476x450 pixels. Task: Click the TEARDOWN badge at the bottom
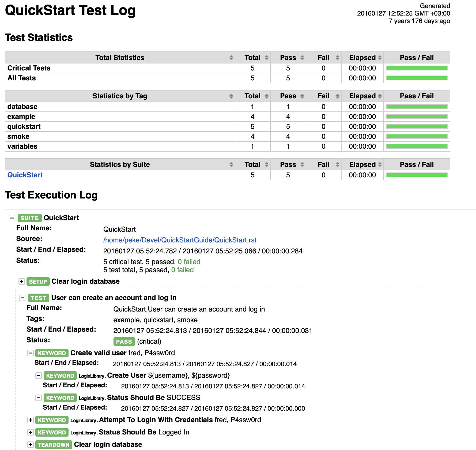53,444
